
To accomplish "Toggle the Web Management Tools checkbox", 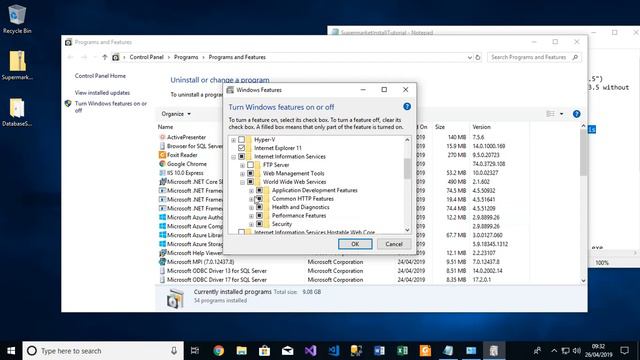I will pyautogui.click(x=251, y=173).
